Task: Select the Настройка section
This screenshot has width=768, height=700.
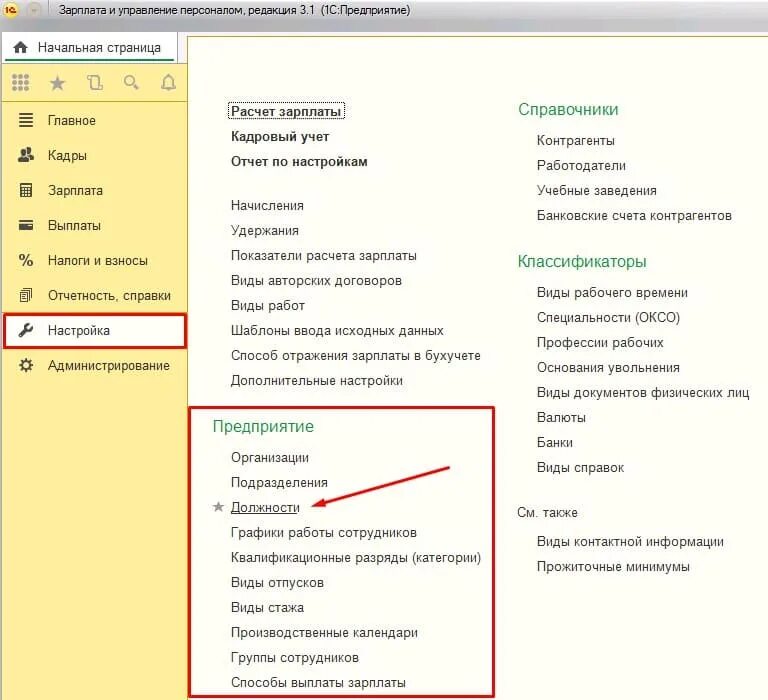Action: [95, 331]
